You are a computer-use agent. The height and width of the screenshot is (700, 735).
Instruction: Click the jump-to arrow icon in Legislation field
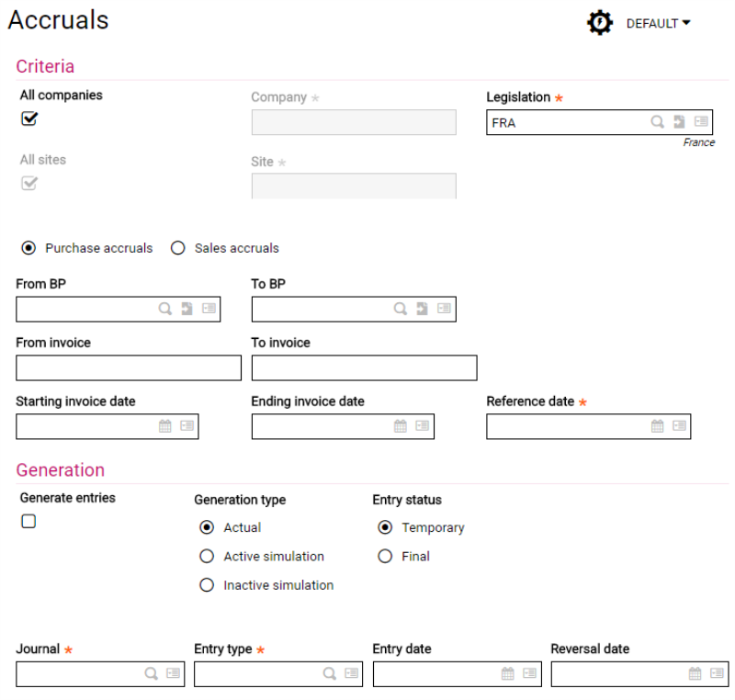click(x=679, y=122)
